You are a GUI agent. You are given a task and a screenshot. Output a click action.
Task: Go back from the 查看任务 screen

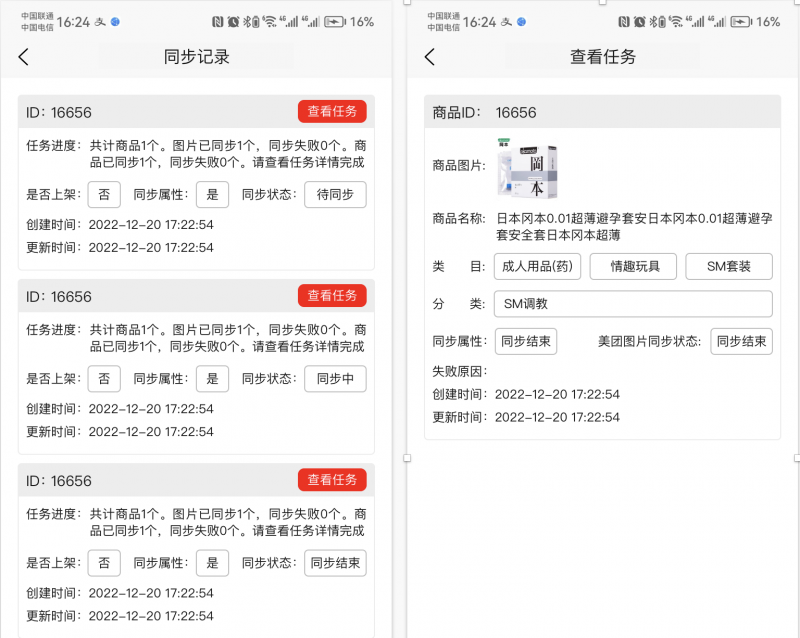430,57
